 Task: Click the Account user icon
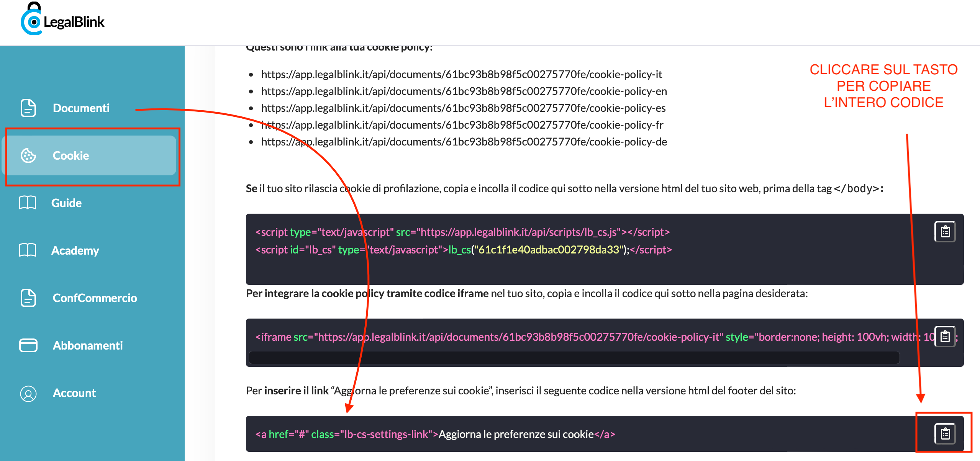point(28,393)
